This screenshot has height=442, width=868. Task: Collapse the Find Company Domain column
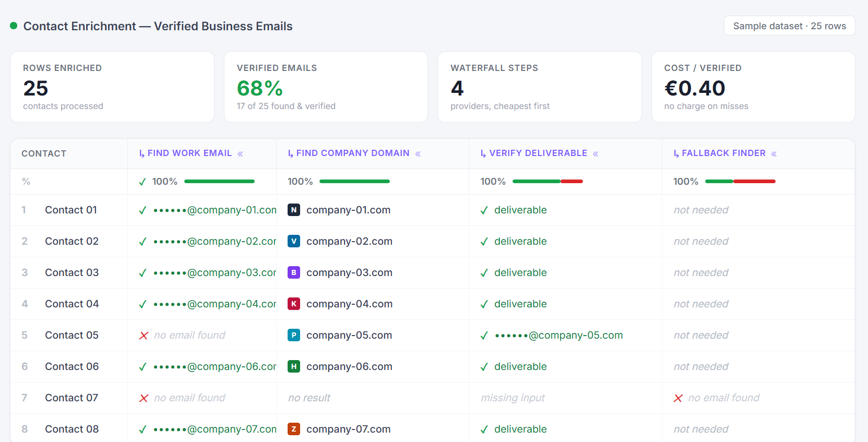pos(418,153)
